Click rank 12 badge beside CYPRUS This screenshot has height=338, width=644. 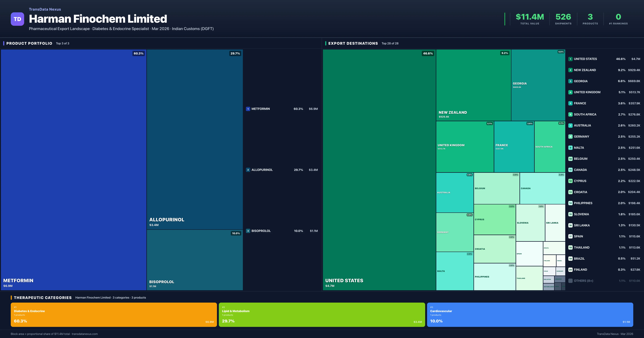click(x=570, y=181)
